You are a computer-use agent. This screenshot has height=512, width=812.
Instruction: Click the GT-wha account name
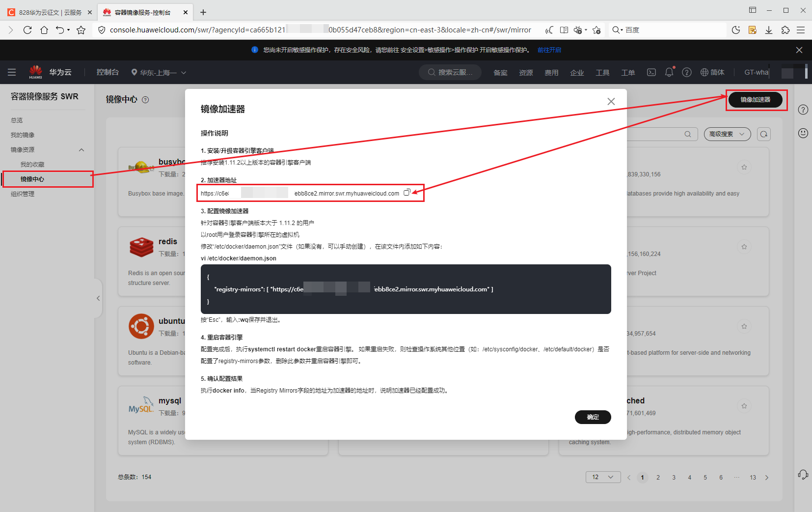[x=757, y=72]
